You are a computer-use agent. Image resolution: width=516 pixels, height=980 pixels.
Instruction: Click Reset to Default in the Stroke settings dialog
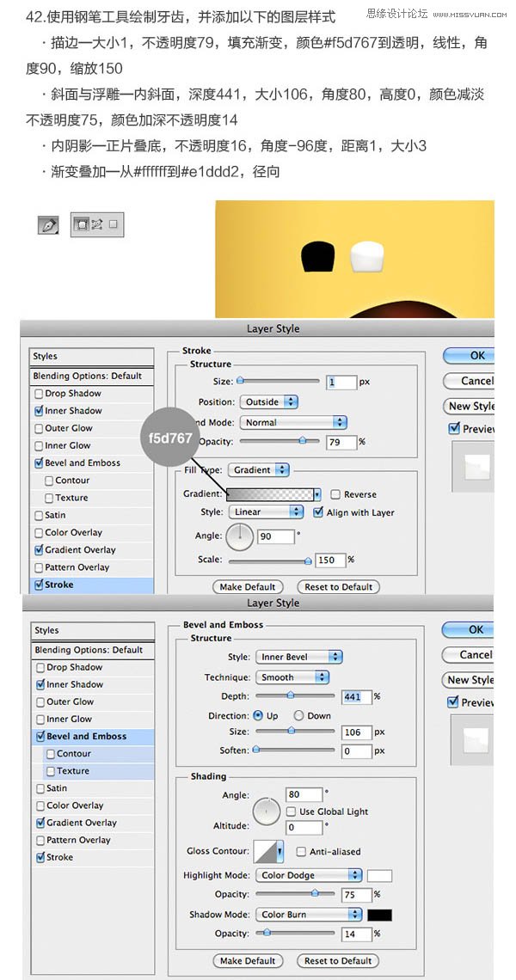coord(338,587)
